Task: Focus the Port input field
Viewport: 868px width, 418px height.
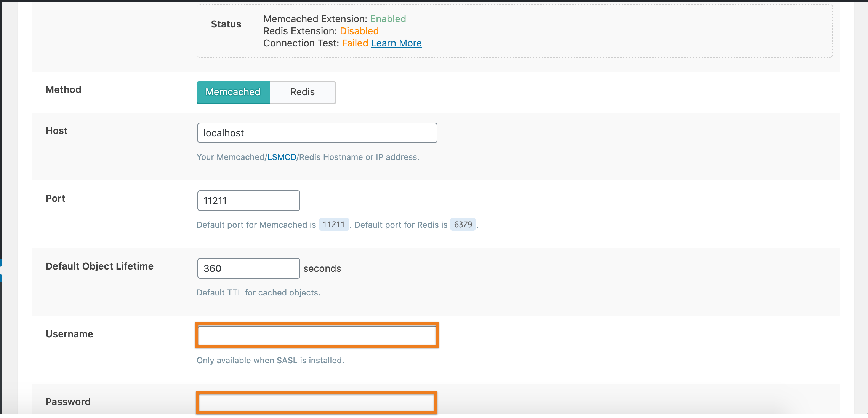Action: [x=248, y=201]
